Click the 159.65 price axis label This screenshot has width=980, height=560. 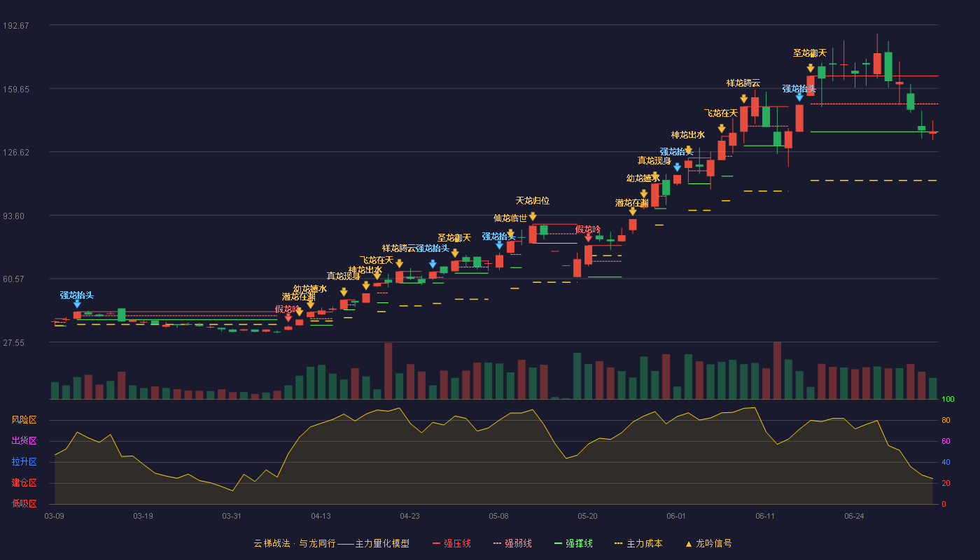(x=15, y=90)
